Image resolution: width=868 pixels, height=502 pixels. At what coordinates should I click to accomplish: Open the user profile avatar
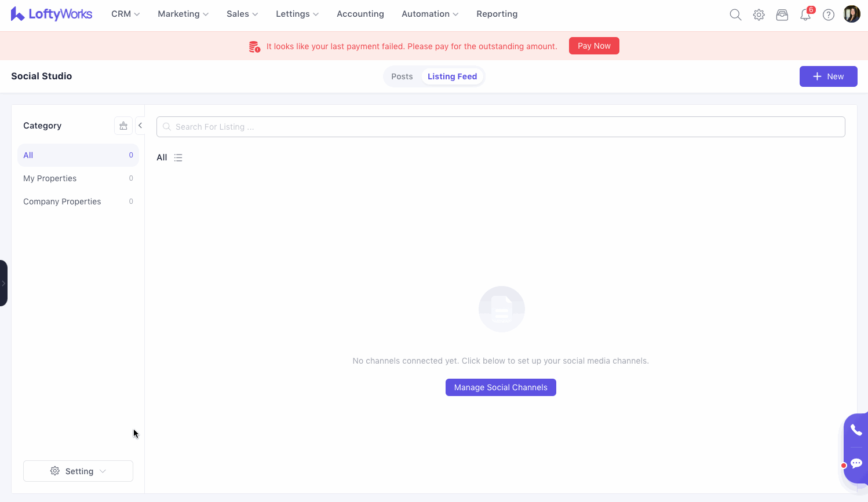[x=852, y=14]
